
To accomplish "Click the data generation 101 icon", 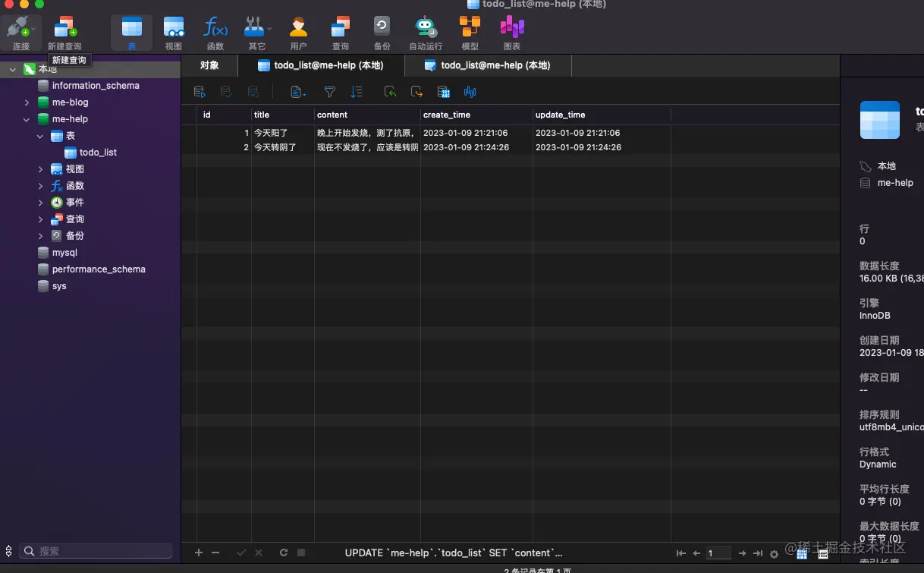I will coord(444,92).
